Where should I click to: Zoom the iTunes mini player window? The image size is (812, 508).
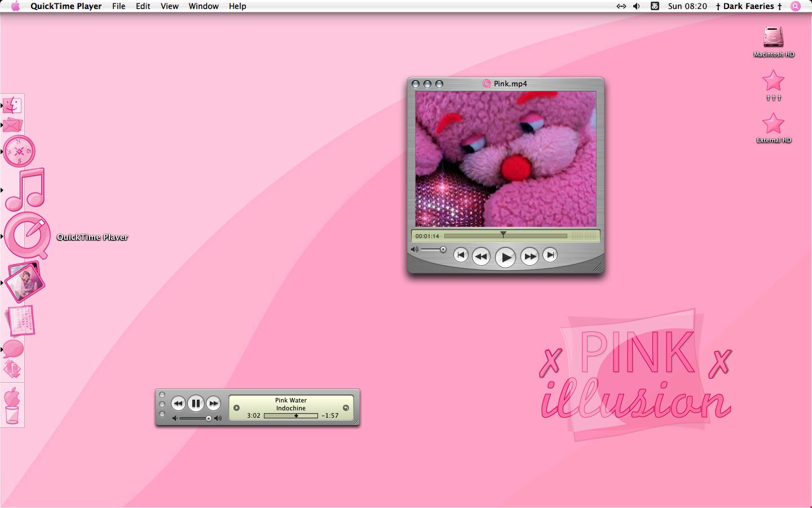point(162,414)
